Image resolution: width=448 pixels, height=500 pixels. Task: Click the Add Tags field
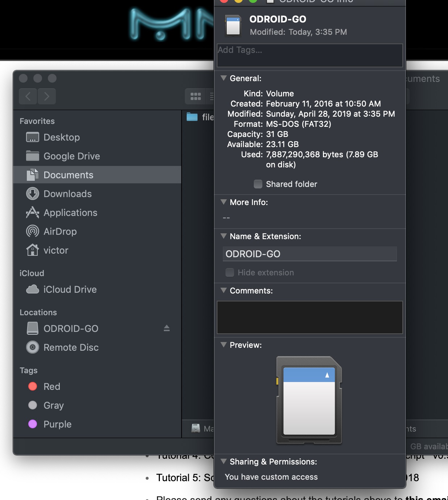pyautogui.click(x=310, y=55)
